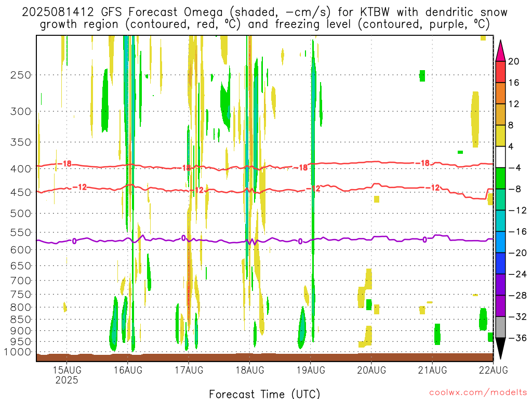
Task: Click the 800 pressure level label
Action: point(21,308)
